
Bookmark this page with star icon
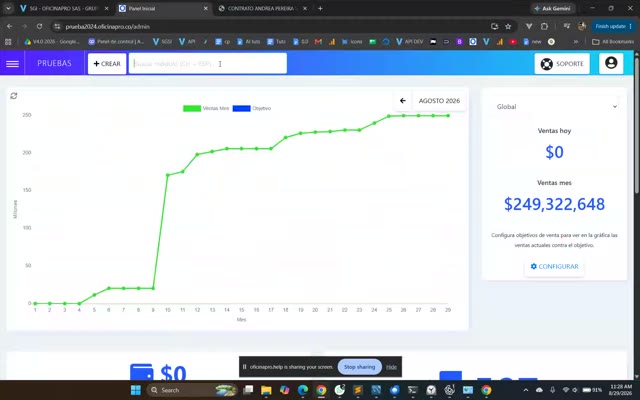(x=508, y=27)
